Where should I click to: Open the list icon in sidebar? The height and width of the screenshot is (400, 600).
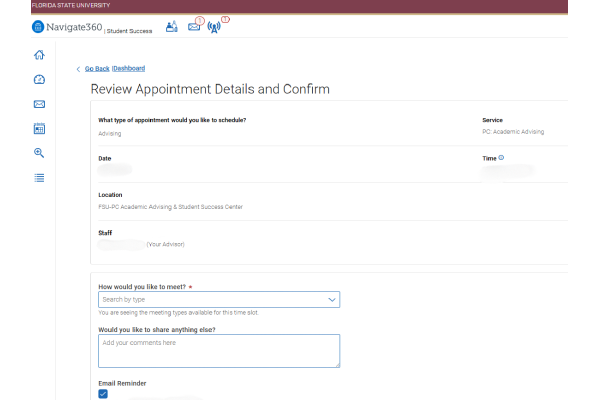(39, 178)
